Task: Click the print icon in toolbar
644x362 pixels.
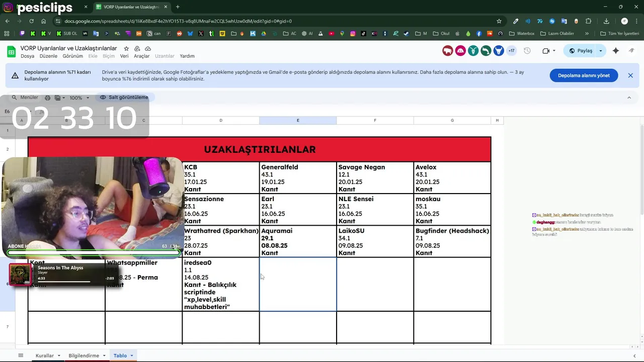Action: (48, 98)
